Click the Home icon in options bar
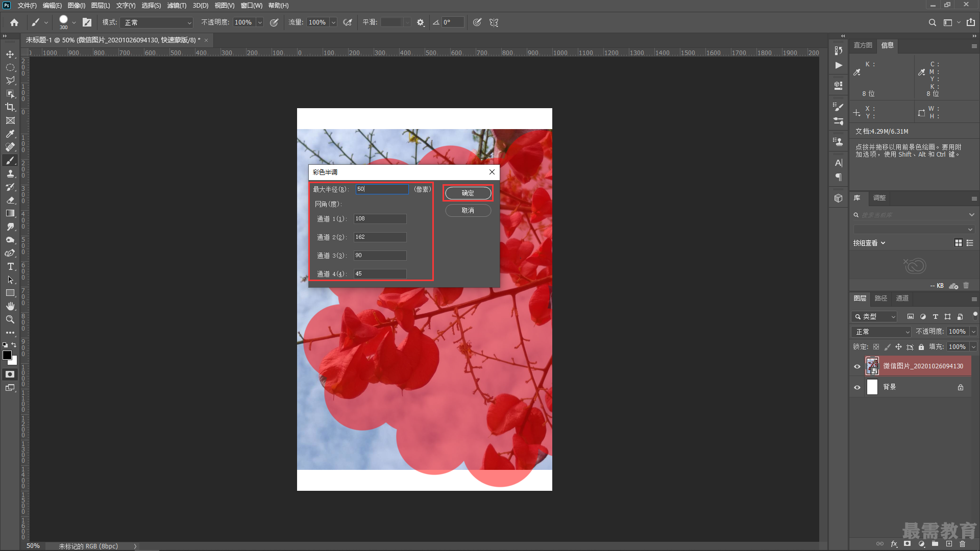980x551 pixels. point(14,22)
